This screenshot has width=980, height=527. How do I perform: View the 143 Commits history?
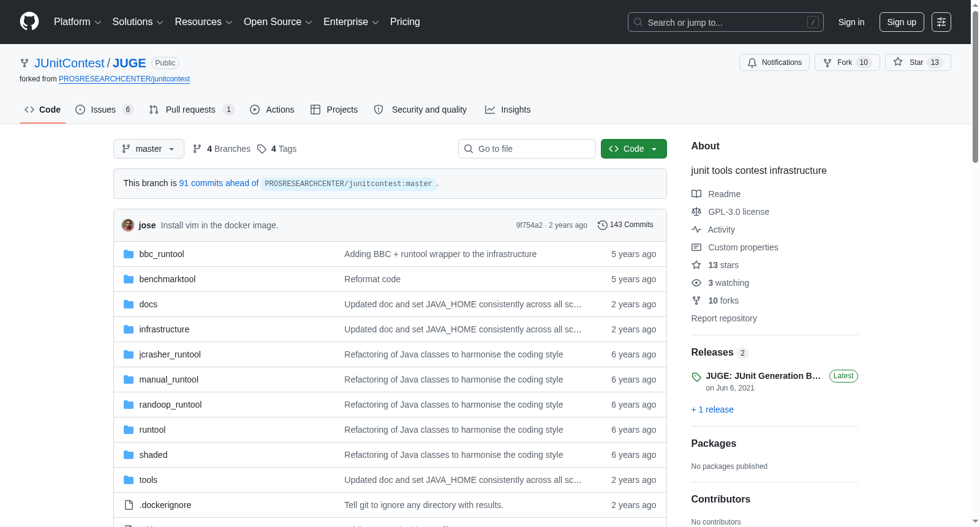[x=625, y=225]
